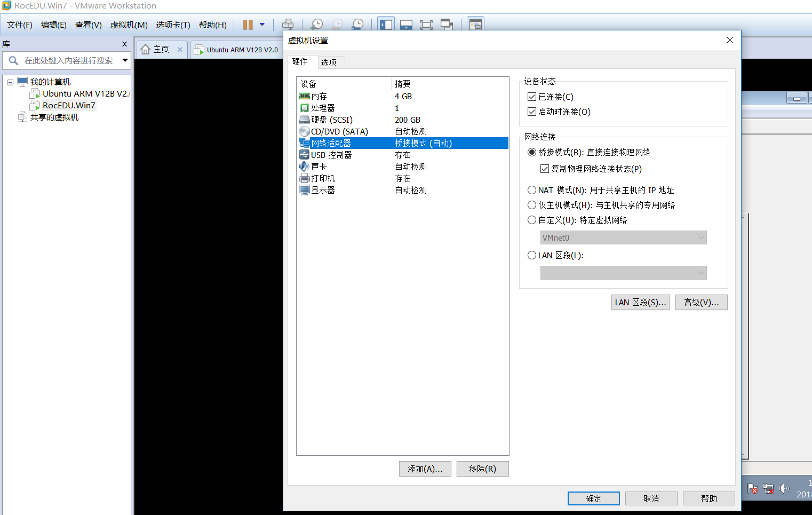Toggle the thumbnail bar toolbar icon
The image size is (812, 515).
(x=406, y=25)
